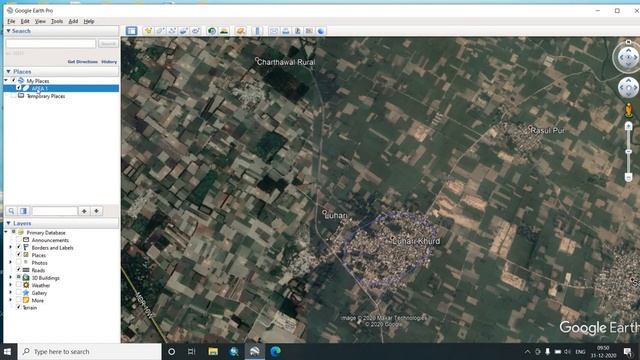Viewport: 640px width, 360px height.
Task: Click the Email toolbar icon
Action: (x=273, y=31)
